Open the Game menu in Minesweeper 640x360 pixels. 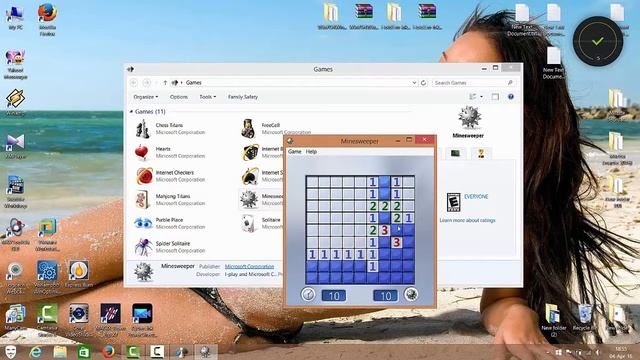(294, 151)
